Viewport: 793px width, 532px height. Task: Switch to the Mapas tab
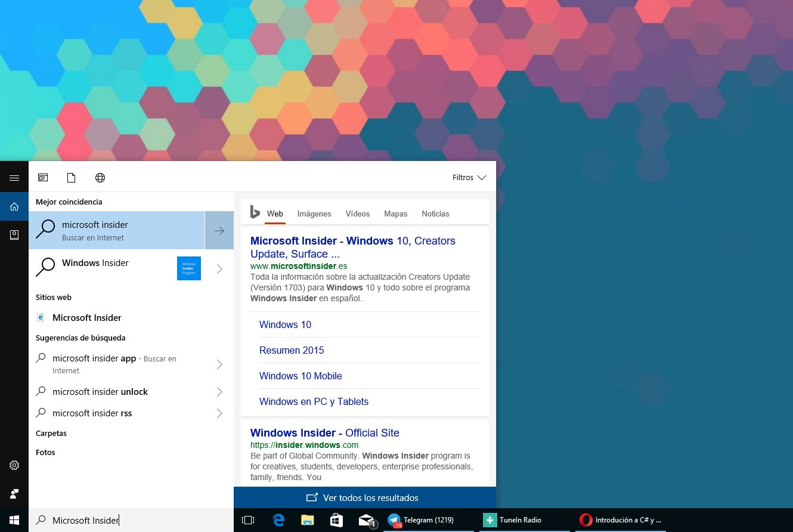click(x=396, y=214)
